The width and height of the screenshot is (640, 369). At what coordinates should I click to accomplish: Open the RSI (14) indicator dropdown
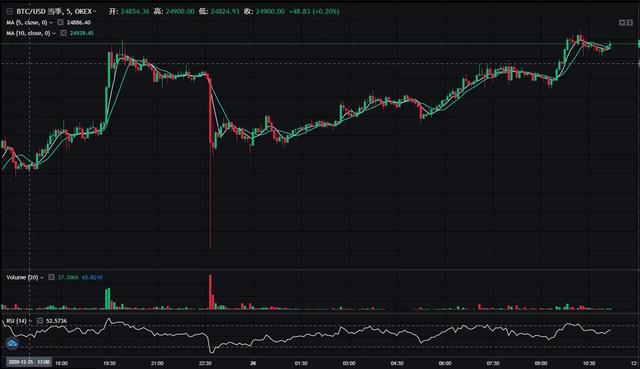point(30,321)
